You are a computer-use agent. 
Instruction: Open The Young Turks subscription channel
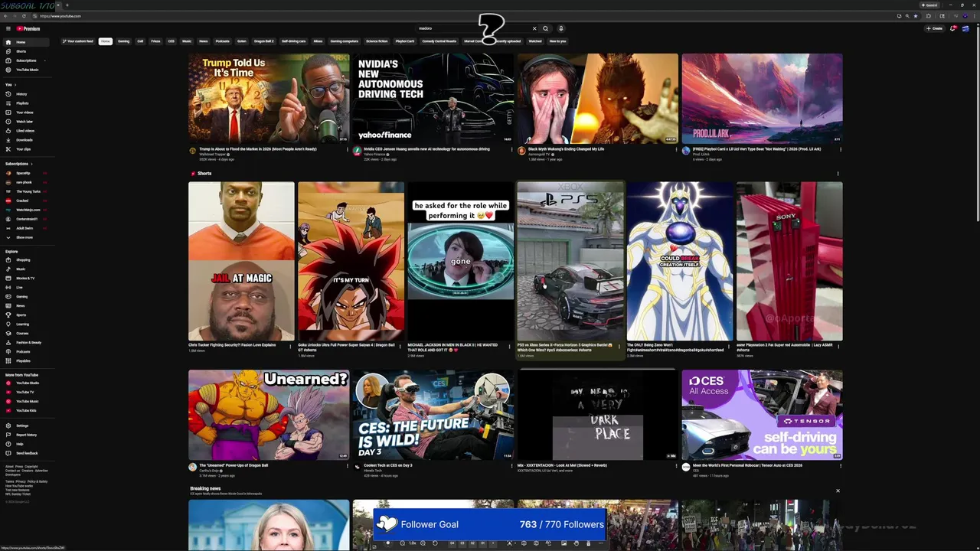[28, 191]
